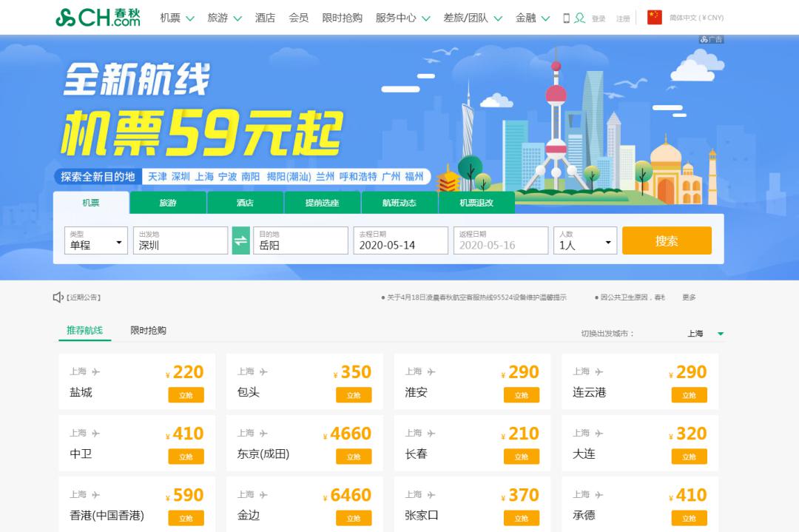Click 立抢 button for 香港(中国香港) flight
Viewport: 799px width, 532px height.
(186, 518)
